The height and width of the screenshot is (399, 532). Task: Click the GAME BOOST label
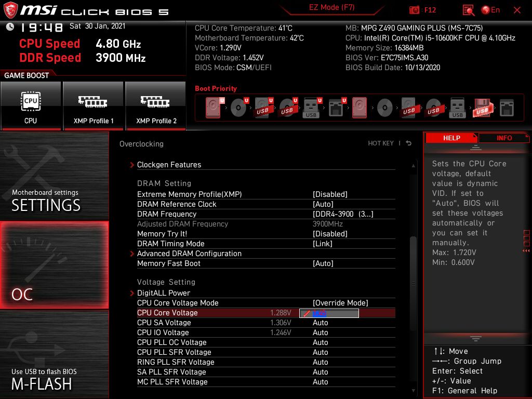pos(26,75)
